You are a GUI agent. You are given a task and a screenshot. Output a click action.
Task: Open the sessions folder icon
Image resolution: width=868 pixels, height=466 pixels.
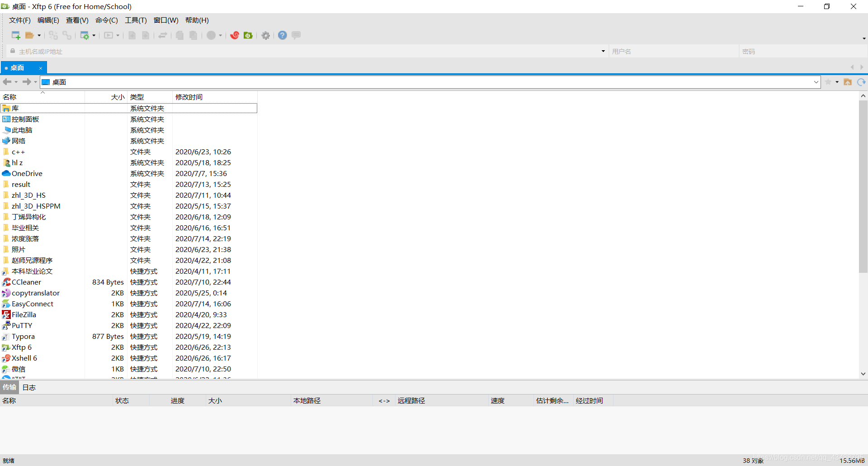pyautogui.click(x=29, y=35)
